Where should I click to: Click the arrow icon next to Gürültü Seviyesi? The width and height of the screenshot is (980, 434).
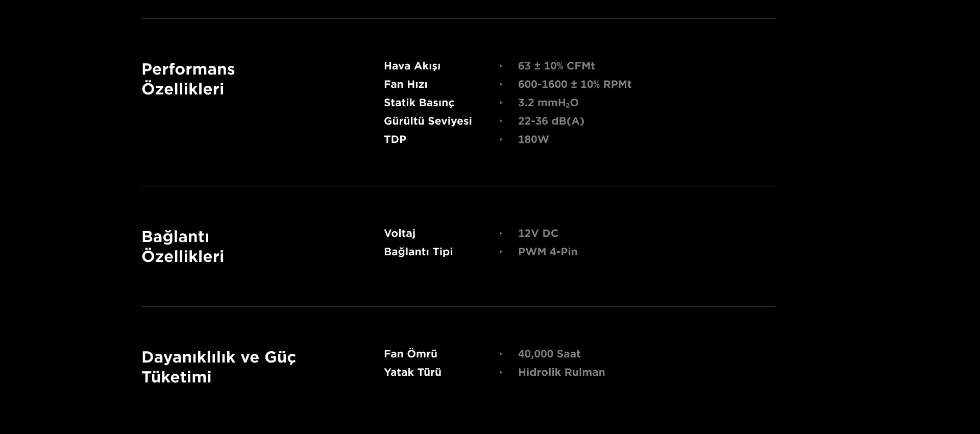[x=501, y=121]
